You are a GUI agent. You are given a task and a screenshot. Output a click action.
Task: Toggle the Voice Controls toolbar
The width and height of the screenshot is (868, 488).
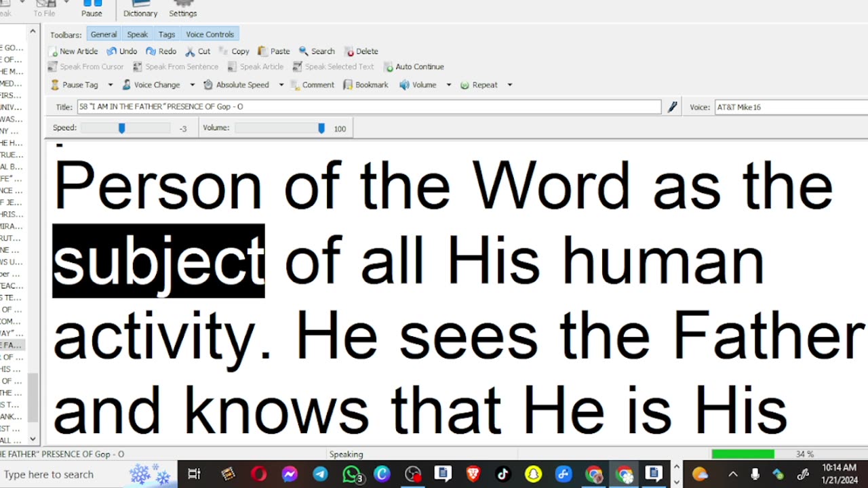[210, 35]
